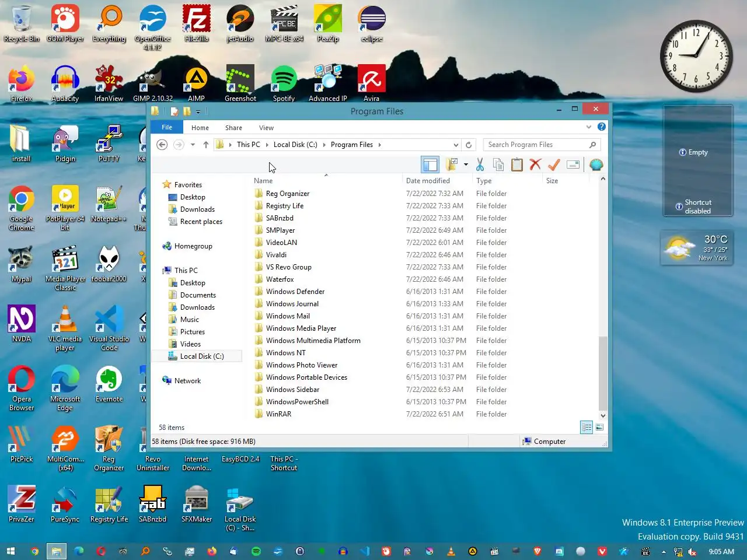Click the Cut scissors icon in toolbar

pyautogui.click(x=480, y=164)
